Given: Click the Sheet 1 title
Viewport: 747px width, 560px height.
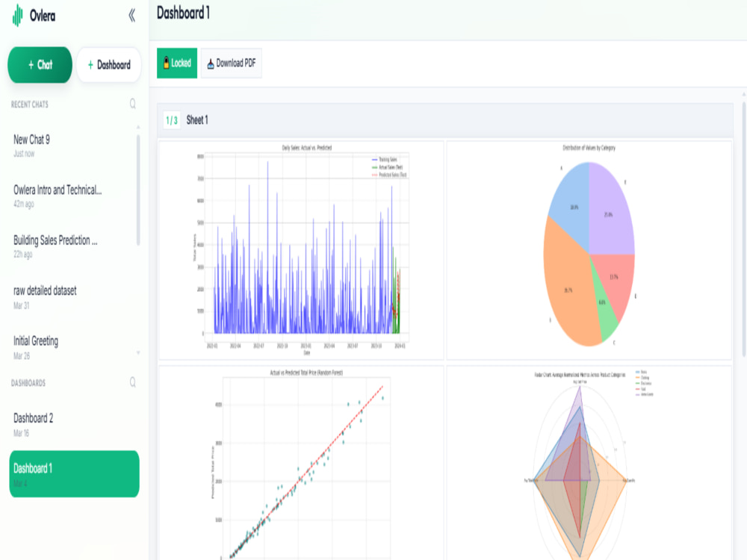Looking at the screenshot, I should click(196, 120).
